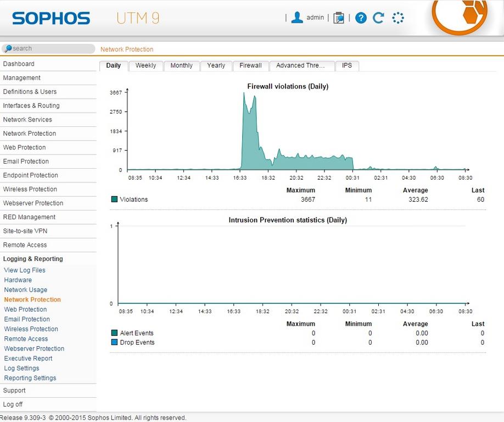Viewport: 504px width, 422px height.
Task: Expand the Site-to-site VPN menu
Action: pyautogui.click(x=48, y=231)
